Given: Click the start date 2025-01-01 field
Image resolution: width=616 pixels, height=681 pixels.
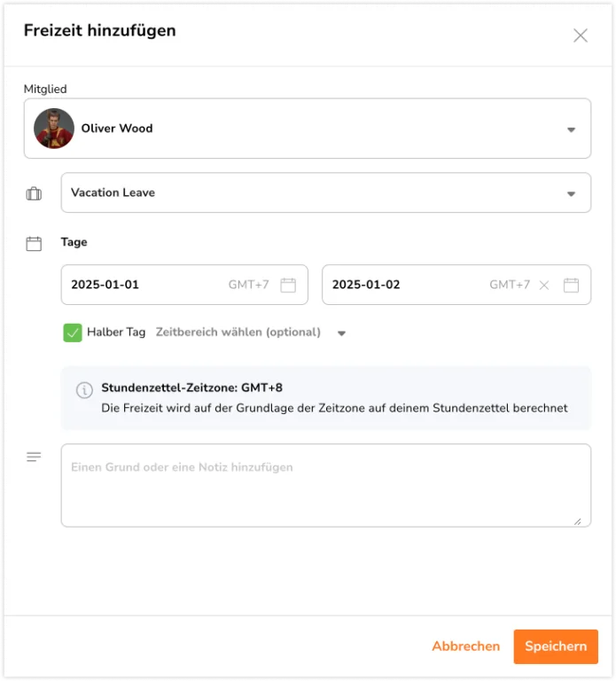Looking at the screenshot, I should click(184, 285).
